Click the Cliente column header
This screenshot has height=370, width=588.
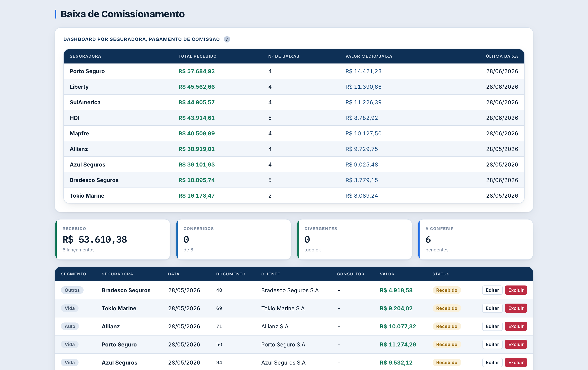coord(270,274)
